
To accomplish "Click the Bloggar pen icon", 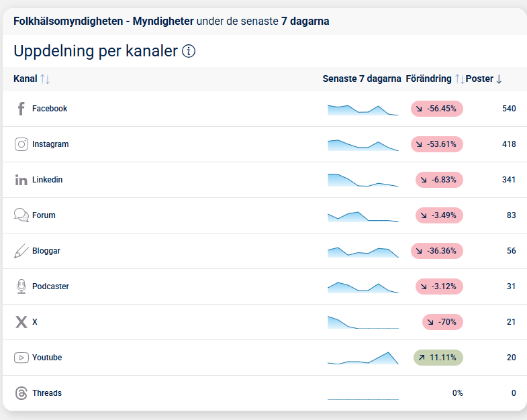I will [21, 251].
